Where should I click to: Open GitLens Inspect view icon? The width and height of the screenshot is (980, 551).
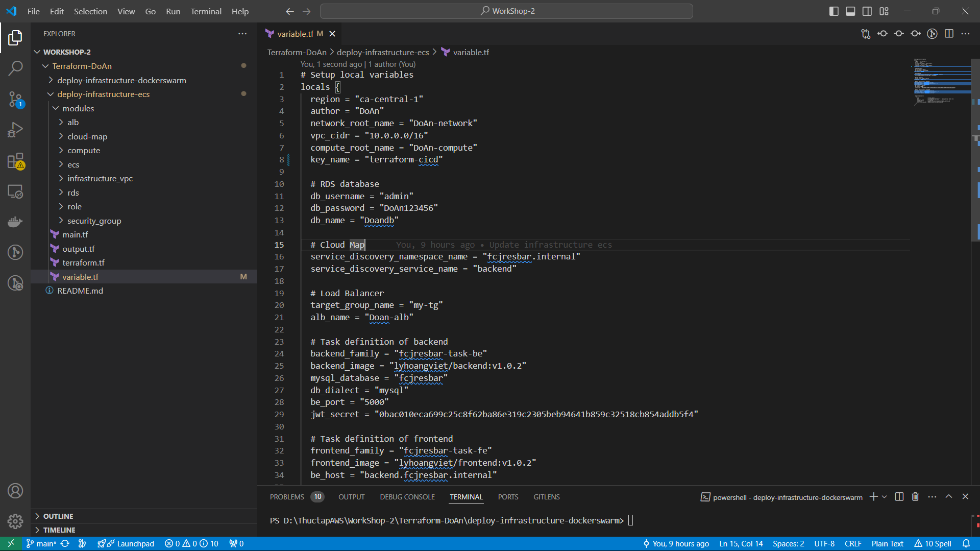click(15, 283)
